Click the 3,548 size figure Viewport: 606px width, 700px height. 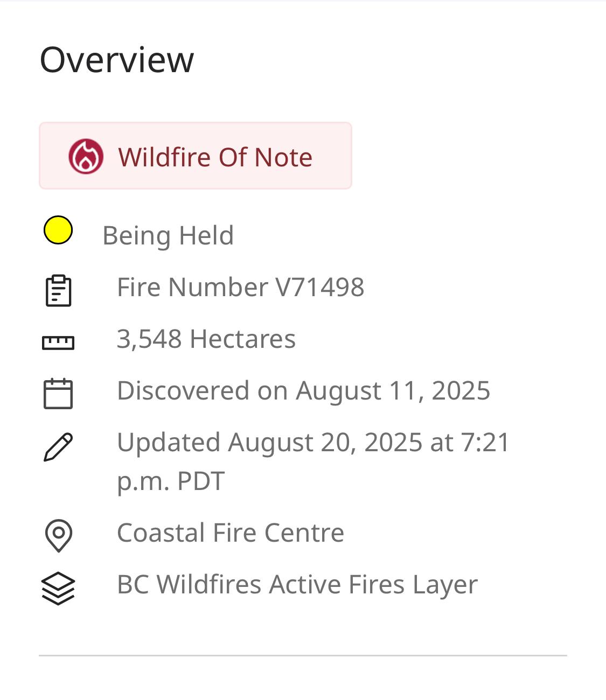[x=149, y=339]
